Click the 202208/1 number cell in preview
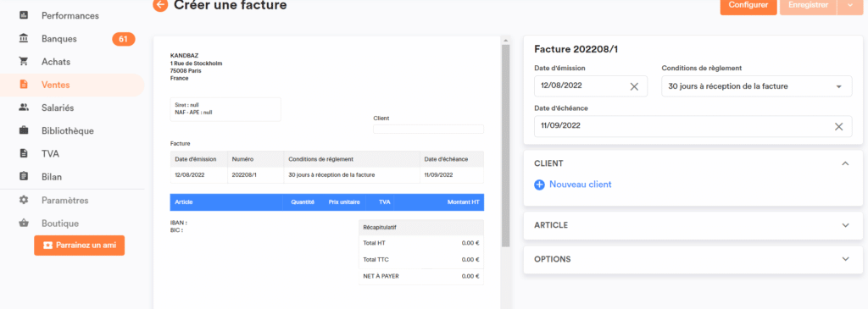 coord(255,174)
